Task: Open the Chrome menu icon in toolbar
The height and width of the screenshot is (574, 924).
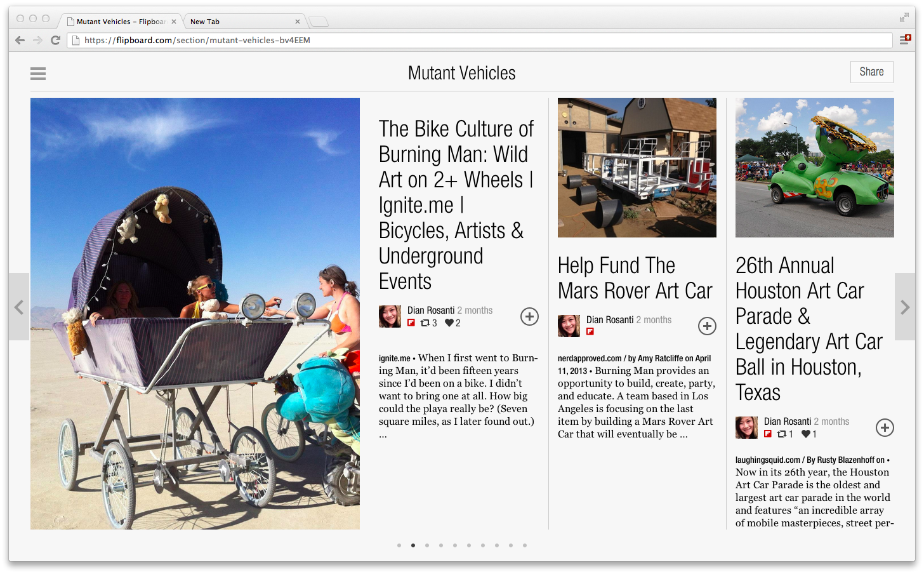Action: 905,40
